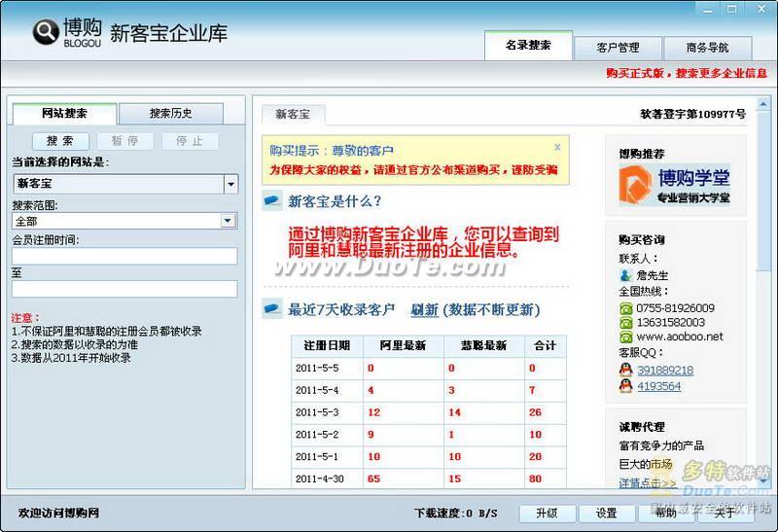Close the purchase notice banner
Viewport: 778px width, 532px height.
557,147
